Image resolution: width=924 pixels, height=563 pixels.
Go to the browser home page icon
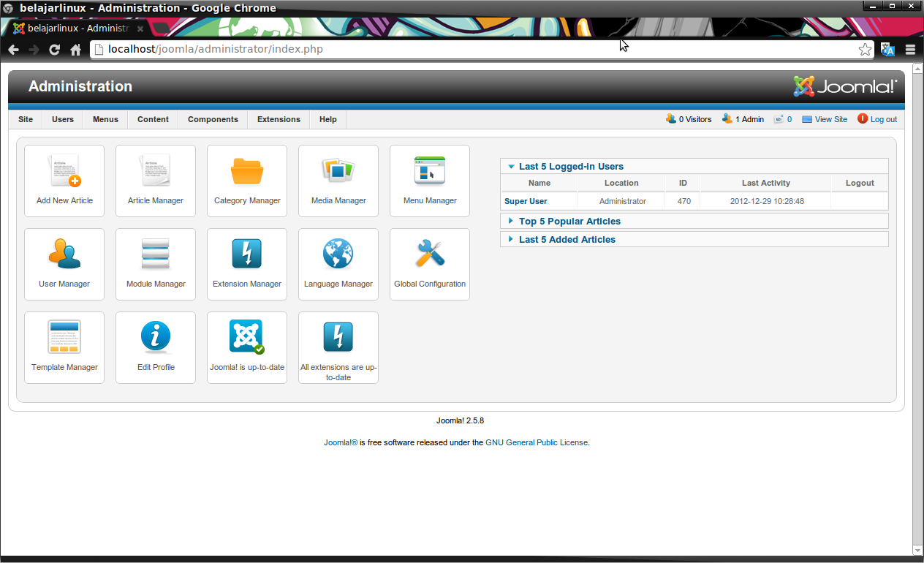point(75,50)
